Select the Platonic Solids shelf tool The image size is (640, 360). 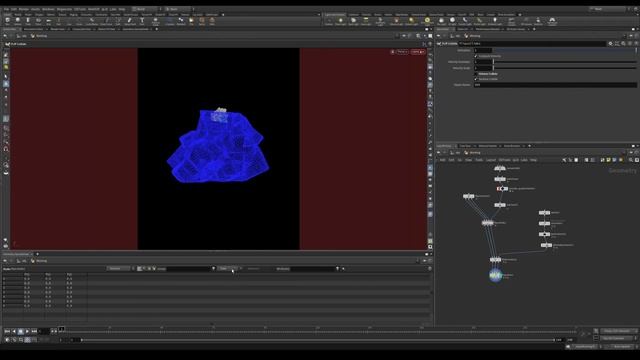(x=156, y=21)
